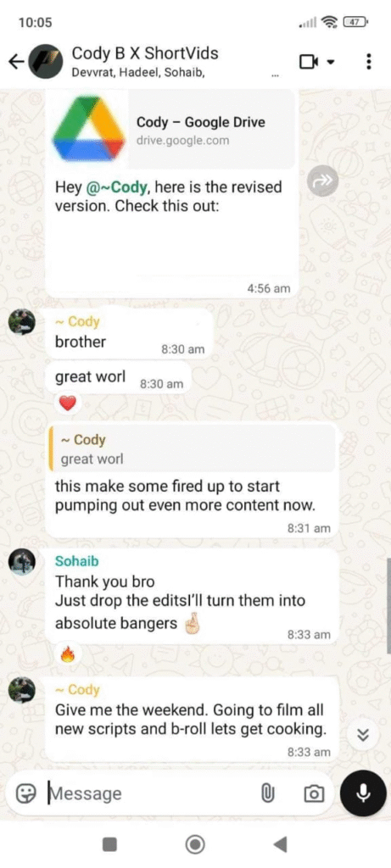Expand the call options dropdown arrow
Image resolution: width=391 pixels, height=868 pixels.
331,62
